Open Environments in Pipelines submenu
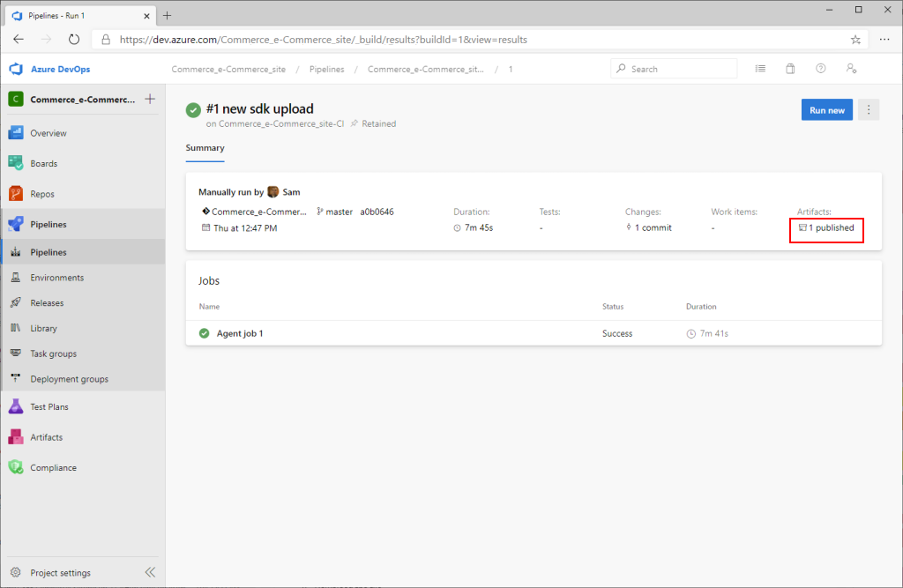 pyautogui.click(x=56, y=278)
